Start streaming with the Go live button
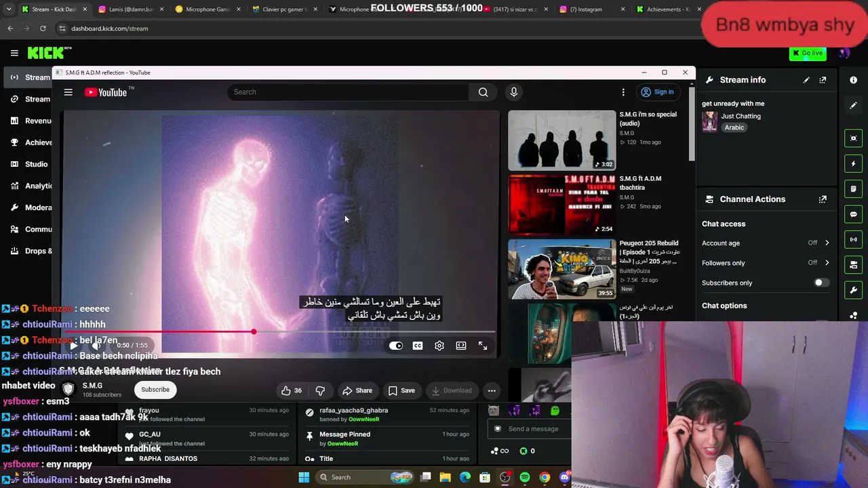Image resolution: width=868 pixels, height=488 pixels. (x=808, y=53)
